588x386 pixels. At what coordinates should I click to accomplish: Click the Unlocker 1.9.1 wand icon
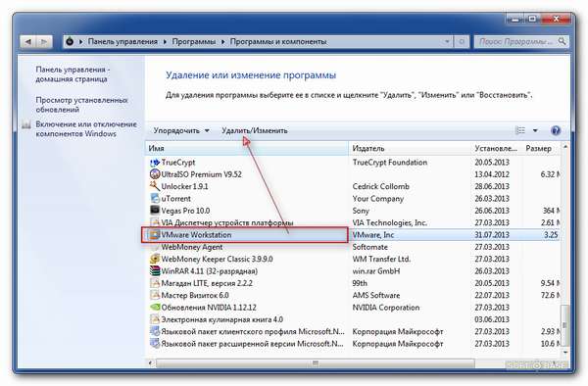155,186
